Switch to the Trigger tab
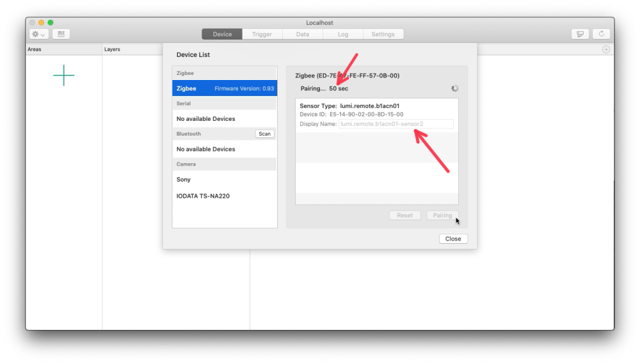This screenshot has width=640, height=364. (x=262, y=35)
